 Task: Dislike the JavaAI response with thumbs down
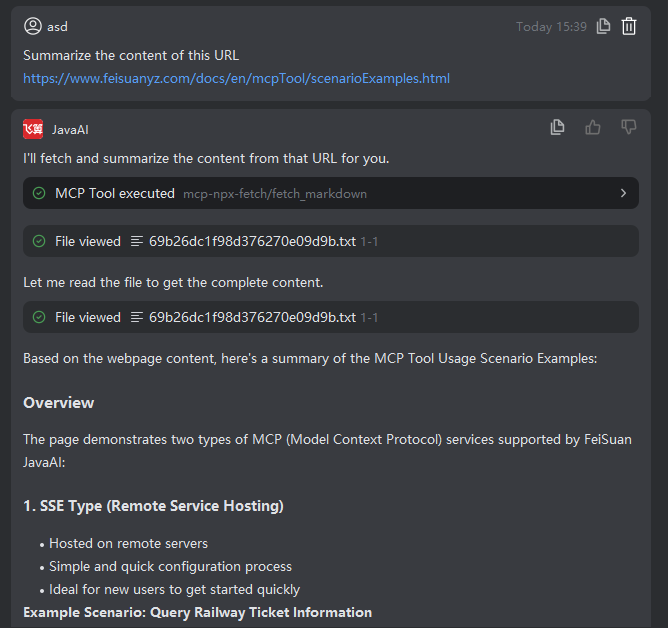click(x=629, y=127)
